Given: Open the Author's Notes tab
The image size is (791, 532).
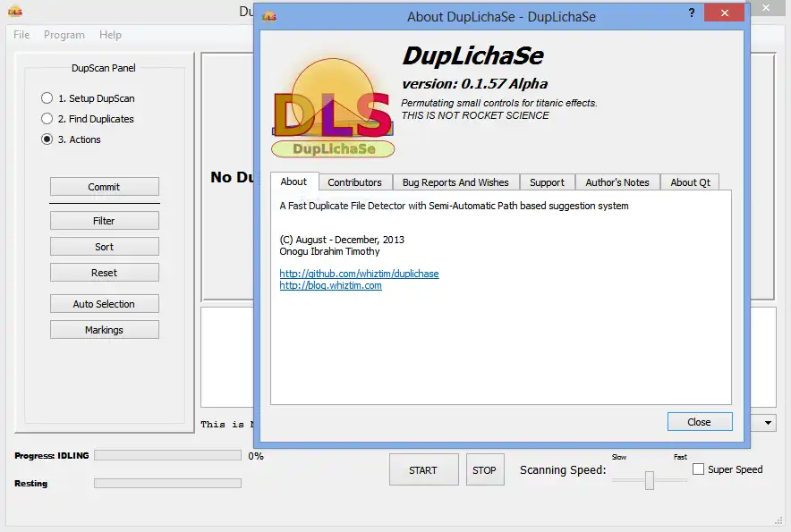Looking at the screenshot, I should pos(617,182).
